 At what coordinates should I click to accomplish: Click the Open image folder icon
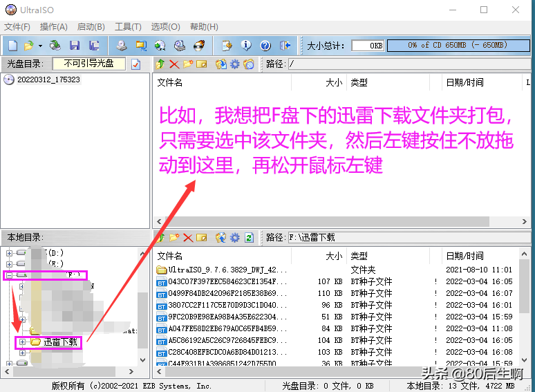pyautogui.click(x=28, y=46)
